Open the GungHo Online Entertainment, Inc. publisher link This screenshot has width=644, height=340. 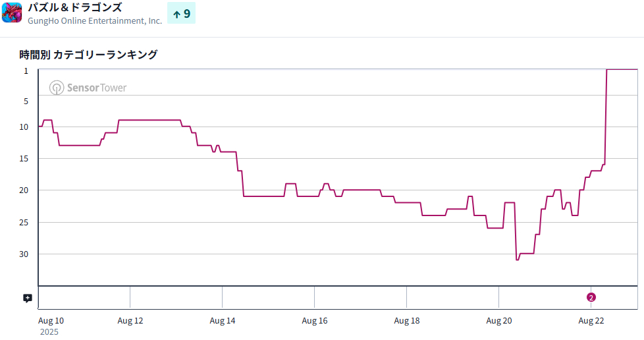[95, 21]
